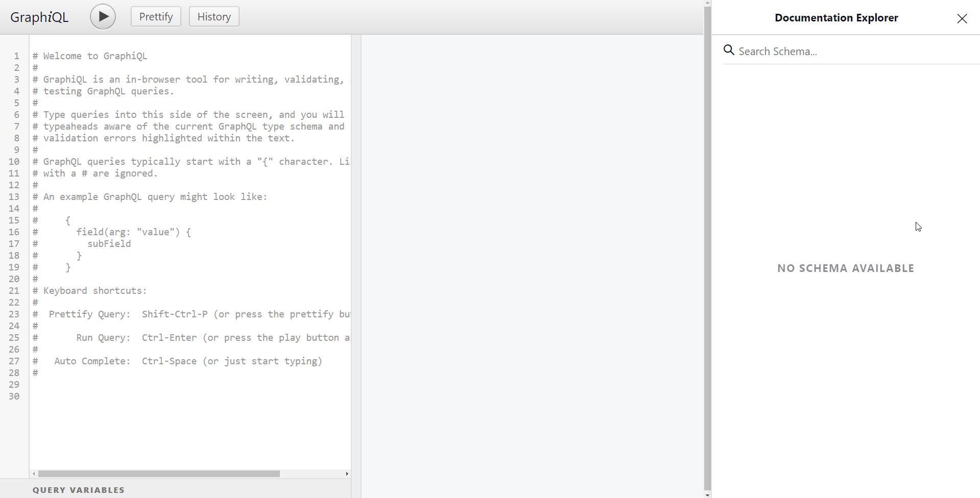Click line number 30 in the gutter

14,396
